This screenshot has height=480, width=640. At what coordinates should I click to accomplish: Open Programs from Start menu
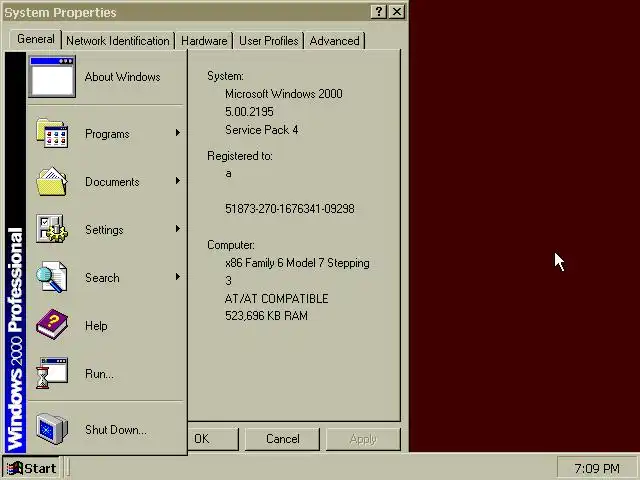point(107,133)
